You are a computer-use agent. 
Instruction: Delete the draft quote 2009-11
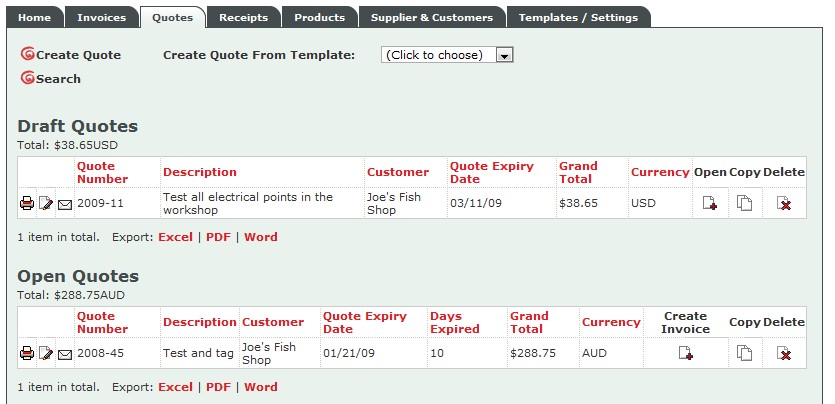[784, 203]
